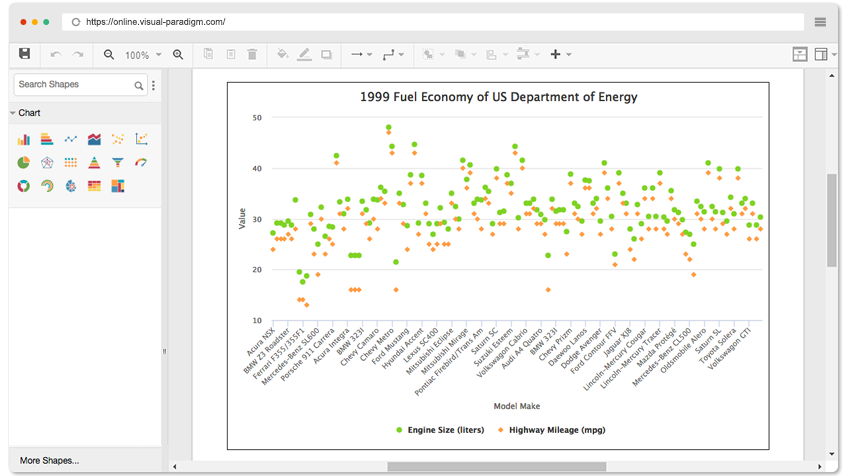Select the pyramid chart shape
Image resolution: width=848 pixels, height=476 pixels.
[94, 163]
